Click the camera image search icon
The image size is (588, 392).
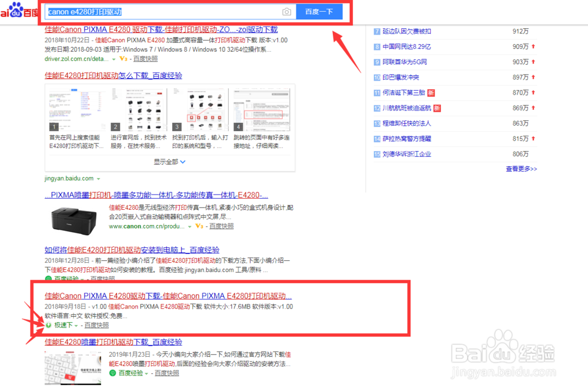(x=286, y=12)
